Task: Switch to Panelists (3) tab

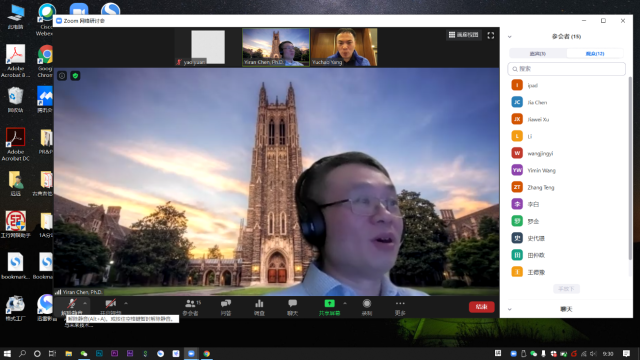Action: (x=538, y=53)
